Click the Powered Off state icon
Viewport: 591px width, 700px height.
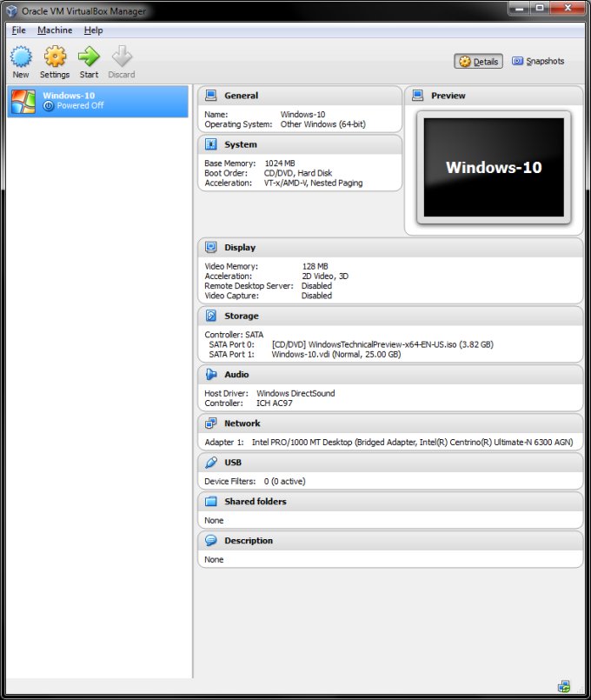coord(49,106)
